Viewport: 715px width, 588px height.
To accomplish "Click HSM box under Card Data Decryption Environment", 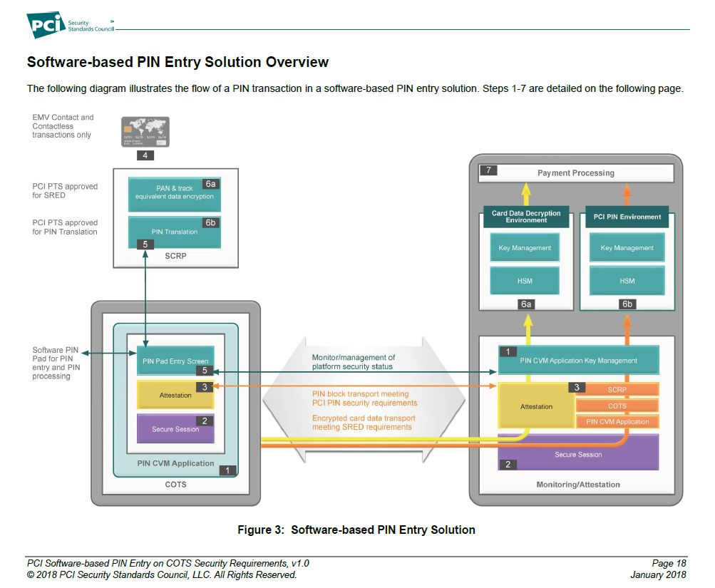I will tap(525, 281).
